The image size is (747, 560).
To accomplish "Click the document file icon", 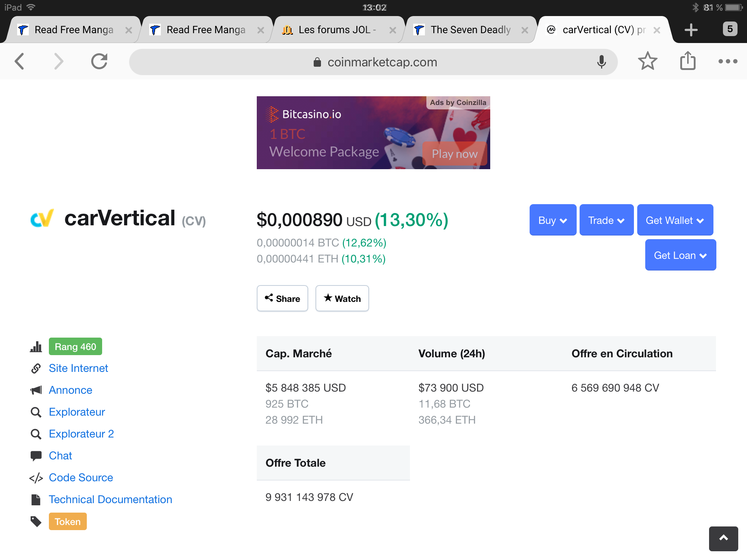I will click(x=36, y=499).
